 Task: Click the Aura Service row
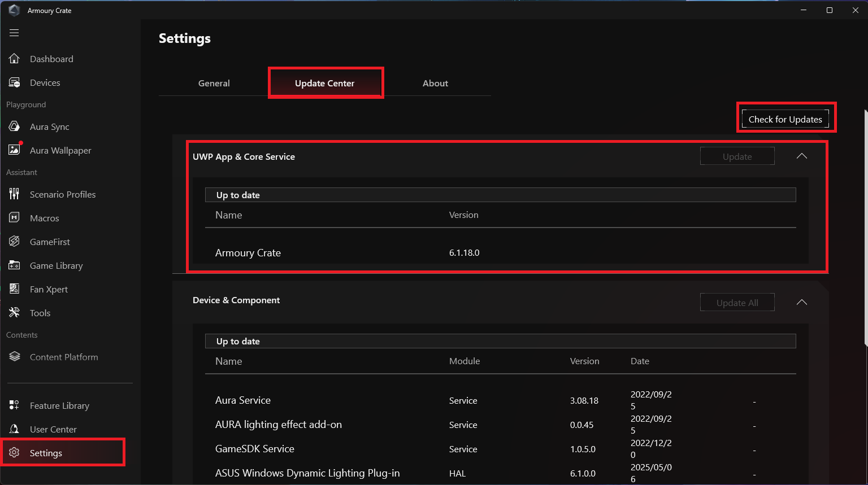point(501,400)
